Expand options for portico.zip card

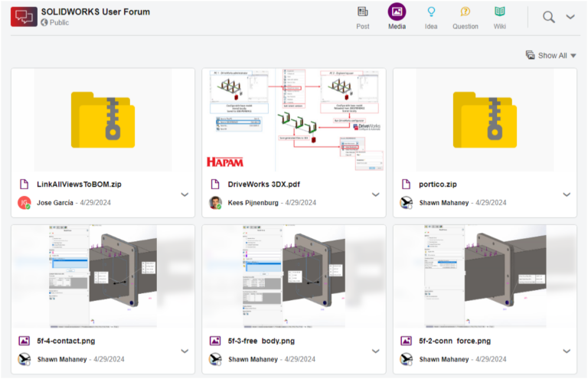(567, 194)
